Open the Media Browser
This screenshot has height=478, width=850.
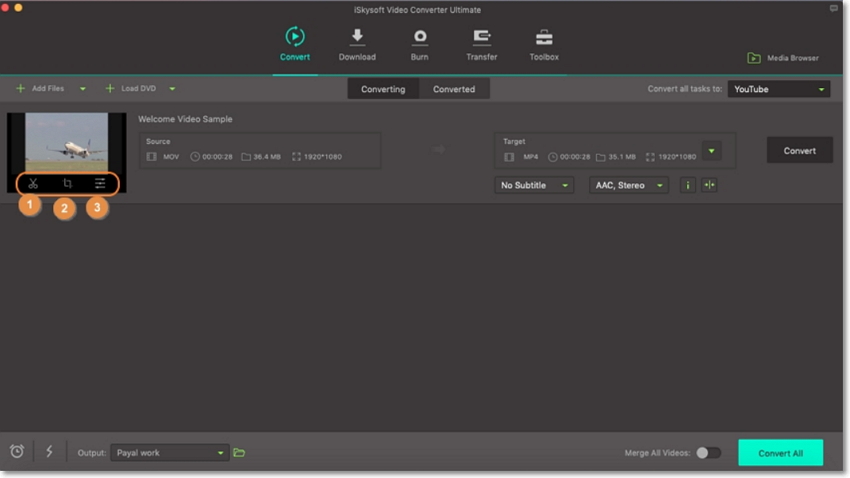point(783,58)
